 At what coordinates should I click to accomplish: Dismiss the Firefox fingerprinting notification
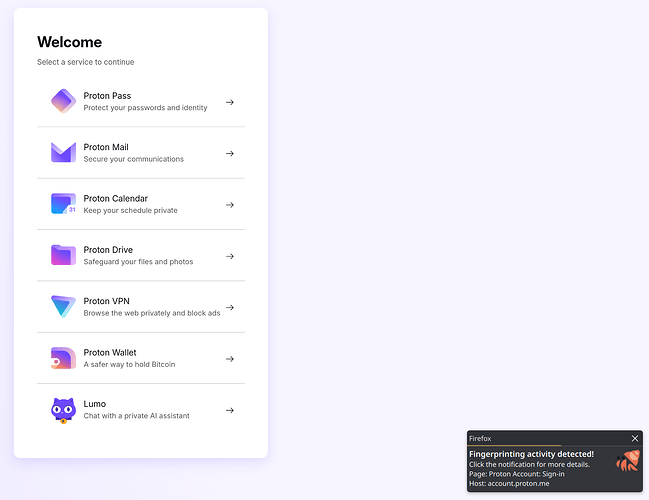pyautogui.click(x=634, y=438)
